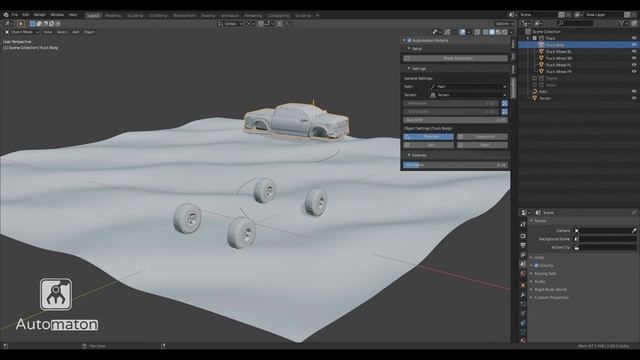Open the viewport Options dropdown
Screen dimensions: 640x360
504,24
